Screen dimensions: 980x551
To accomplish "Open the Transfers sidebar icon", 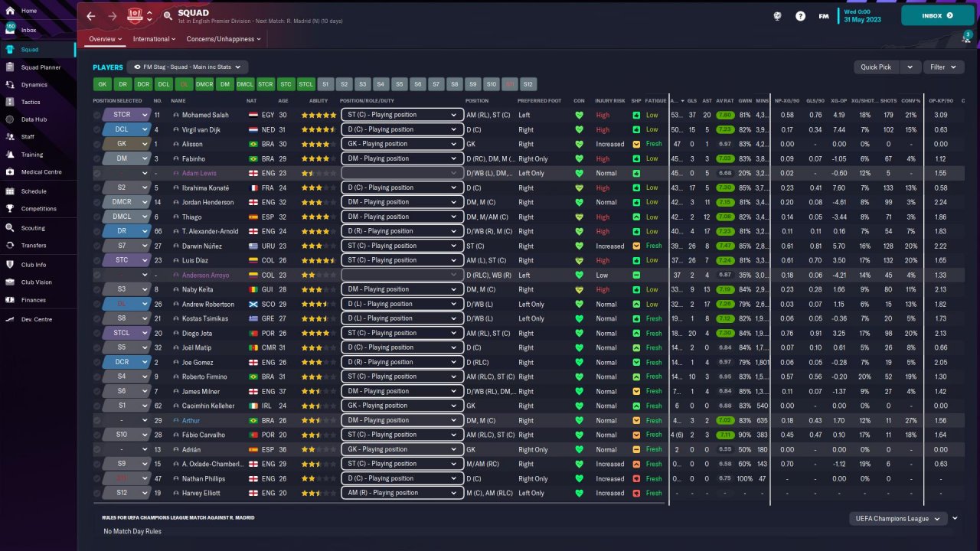I will coord(10,246).
